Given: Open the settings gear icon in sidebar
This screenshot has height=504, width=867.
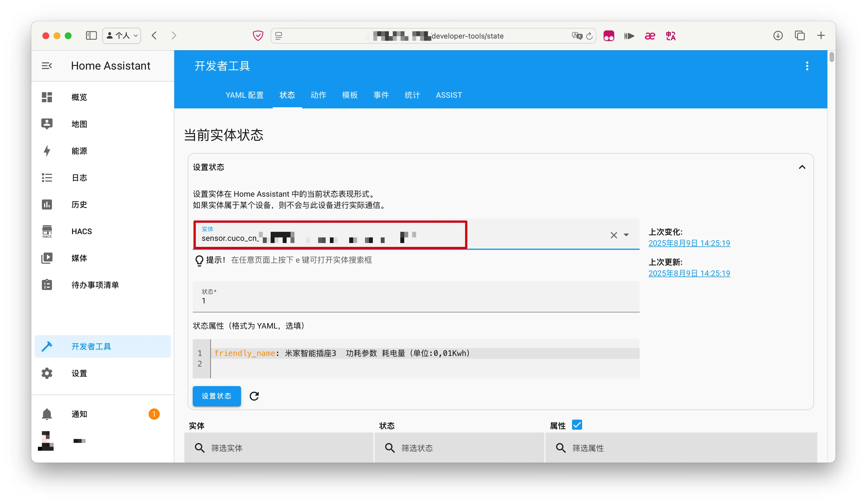Looking at the screenshot, I should click(x=47, y=373).
